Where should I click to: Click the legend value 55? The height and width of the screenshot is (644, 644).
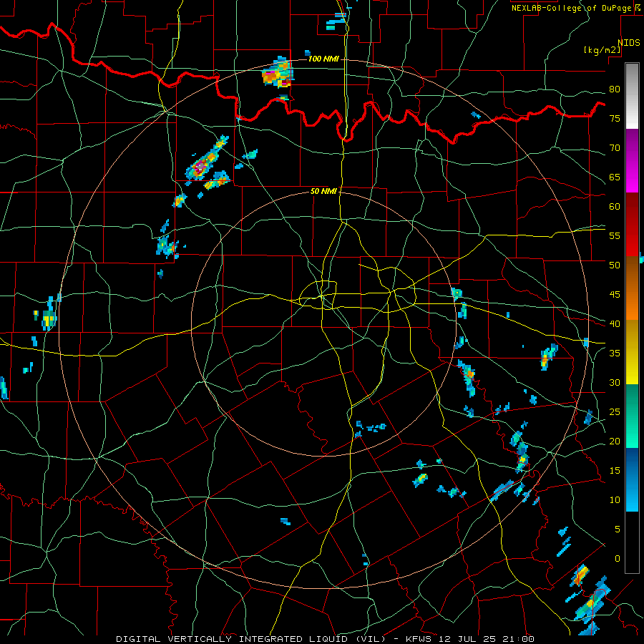tap(615, 235)
